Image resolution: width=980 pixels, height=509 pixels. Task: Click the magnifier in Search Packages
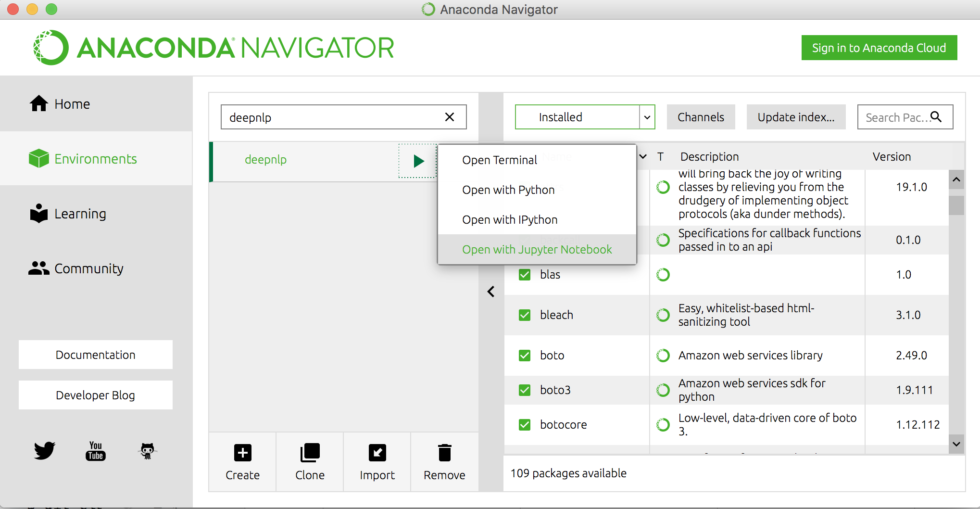pyautogui.click(x=936, y=116)
